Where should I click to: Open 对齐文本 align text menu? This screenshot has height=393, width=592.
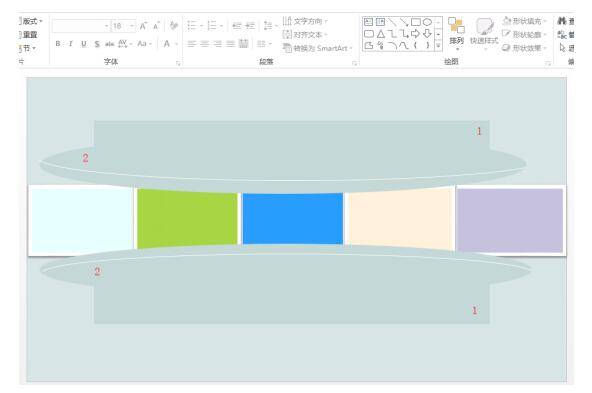(304, 35)
